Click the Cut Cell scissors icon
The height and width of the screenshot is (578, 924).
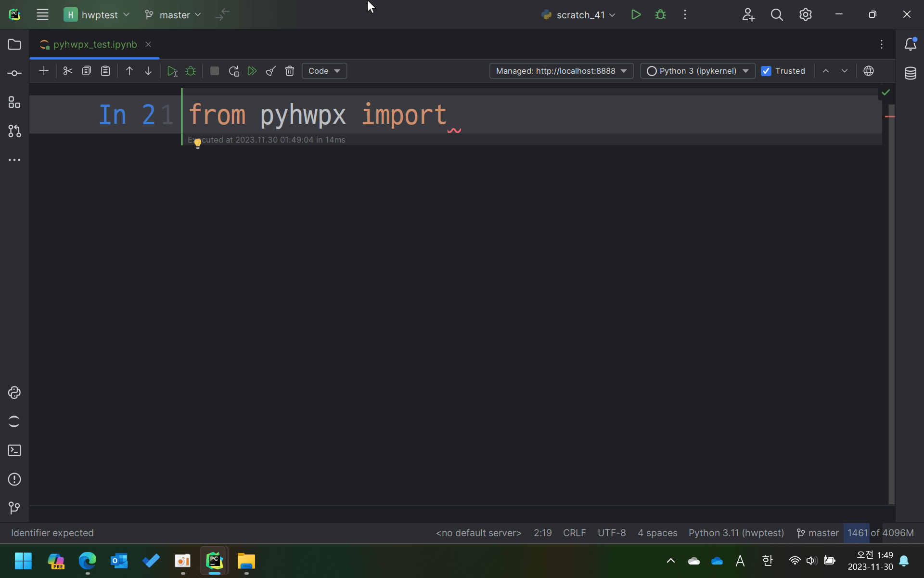[x=67, y=71]
